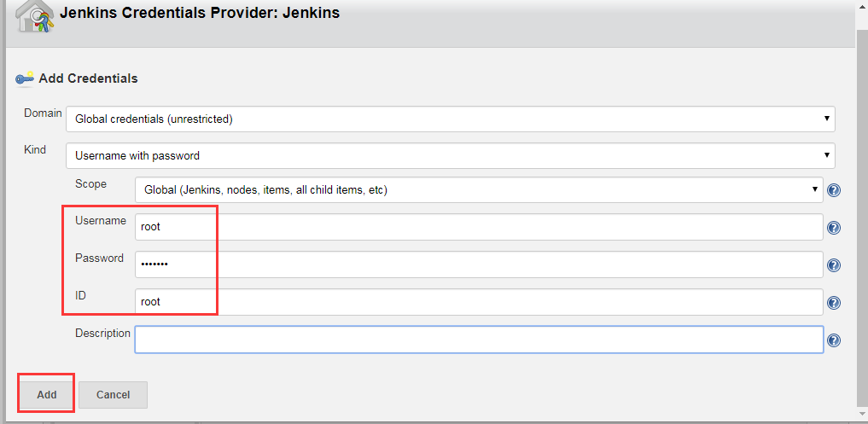Click the 'Jenkins Credentials Provider: Jenkins' title

(x=200, y=14)
